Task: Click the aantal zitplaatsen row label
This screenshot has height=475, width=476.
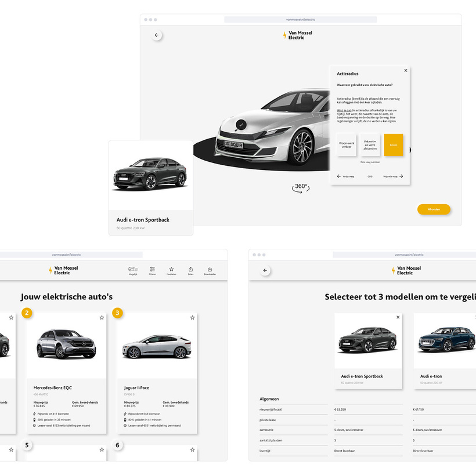Action: coord(271,440)
